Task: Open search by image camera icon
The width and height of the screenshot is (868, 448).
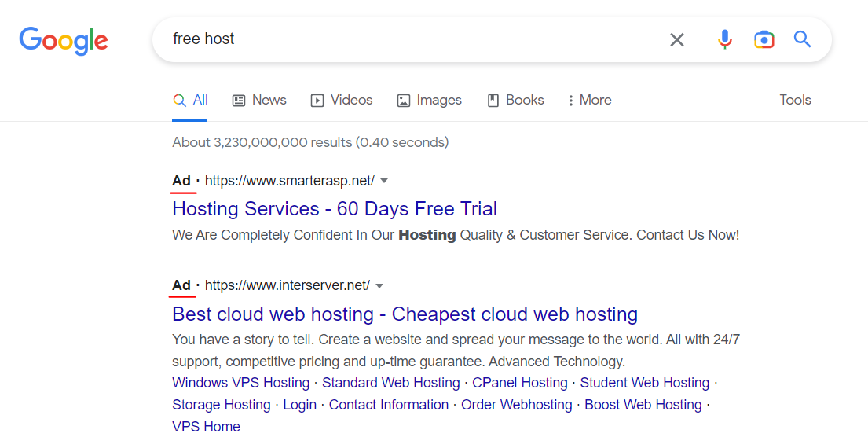Action: (x=764, y=39)
